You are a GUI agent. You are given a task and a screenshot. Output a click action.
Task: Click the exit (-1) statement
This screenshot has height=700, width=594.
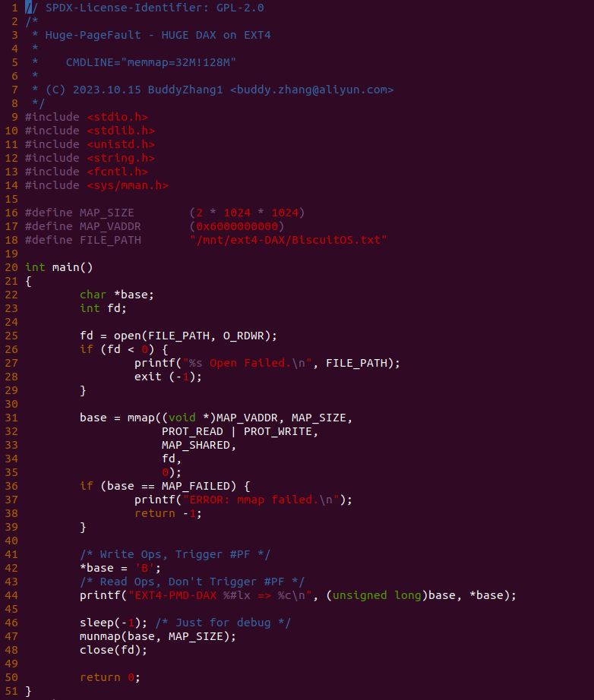(169, 377)
